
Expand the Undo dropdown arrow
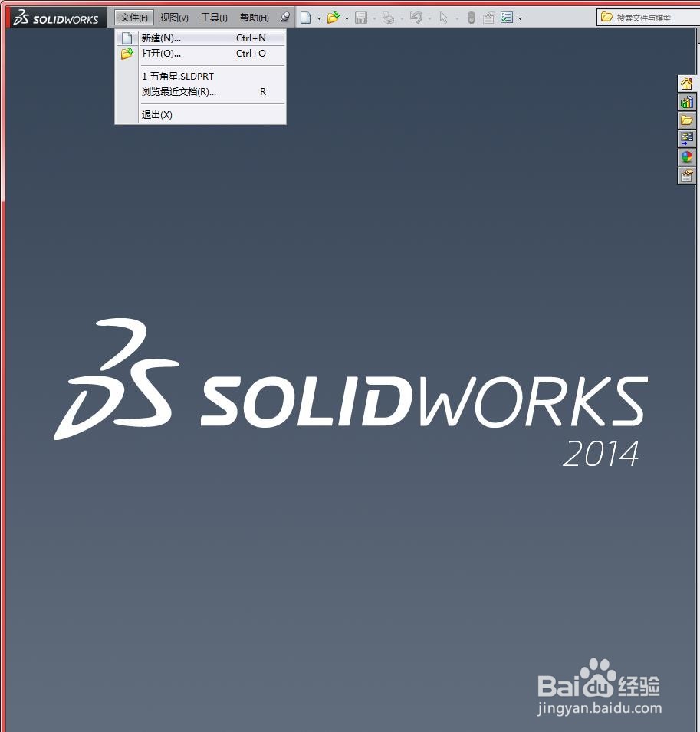(429, 18)
